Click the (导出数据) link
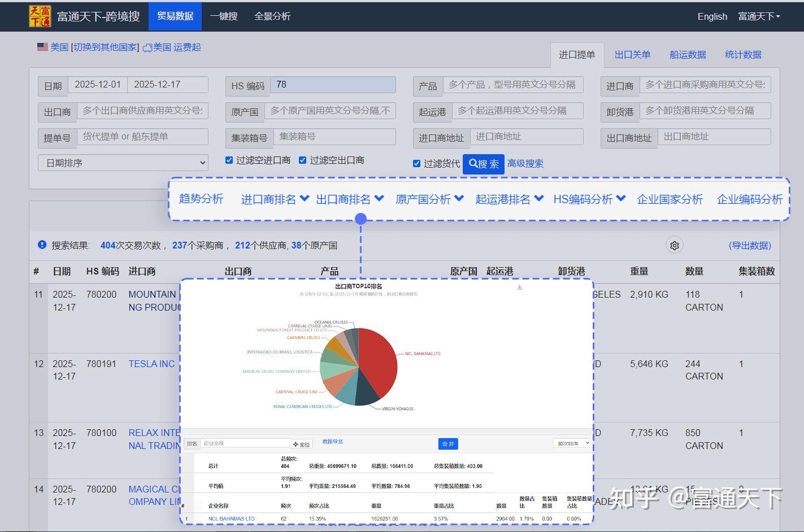 point(750,245)
